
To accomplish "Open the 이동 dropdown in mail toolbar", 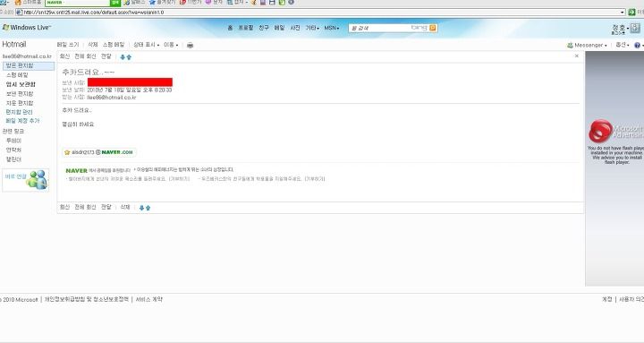I will coord(171,45).
